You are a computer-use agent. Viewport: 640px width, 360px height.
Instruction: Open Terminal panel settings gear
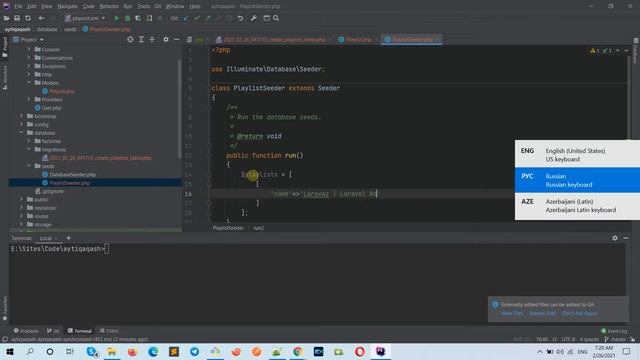coord(615,238)
